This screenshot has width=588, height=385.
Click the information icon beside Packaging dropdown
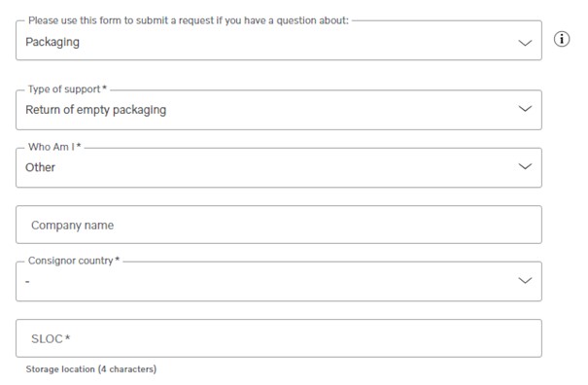pos(562,39)
